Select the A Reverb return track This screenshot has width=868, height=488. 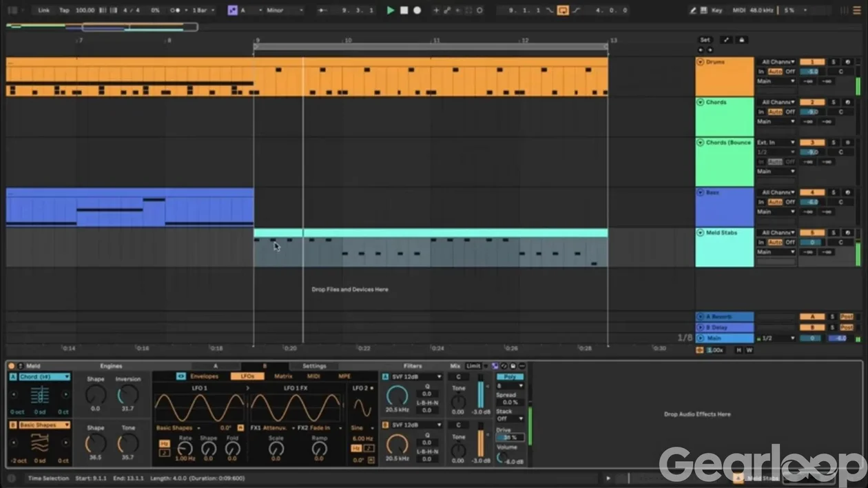pyautogui.click(x=725, y=317)
